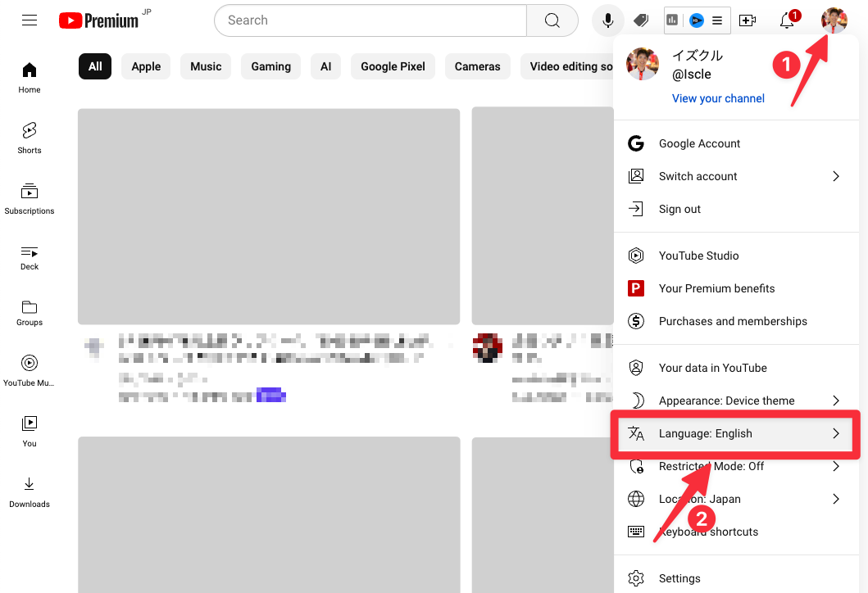Click the Google G icon
The image size is (868, 593).
click(x=636, y=143)
